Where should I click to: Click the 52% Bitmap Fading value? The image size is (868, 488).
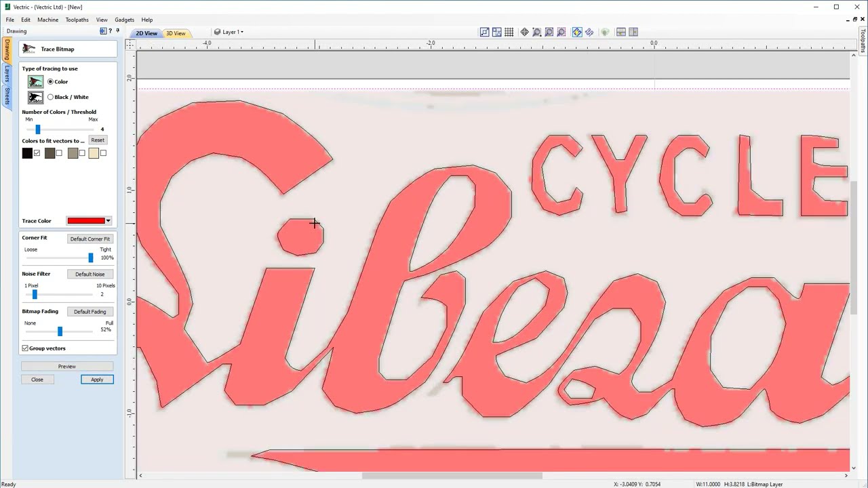click(106, 329)
